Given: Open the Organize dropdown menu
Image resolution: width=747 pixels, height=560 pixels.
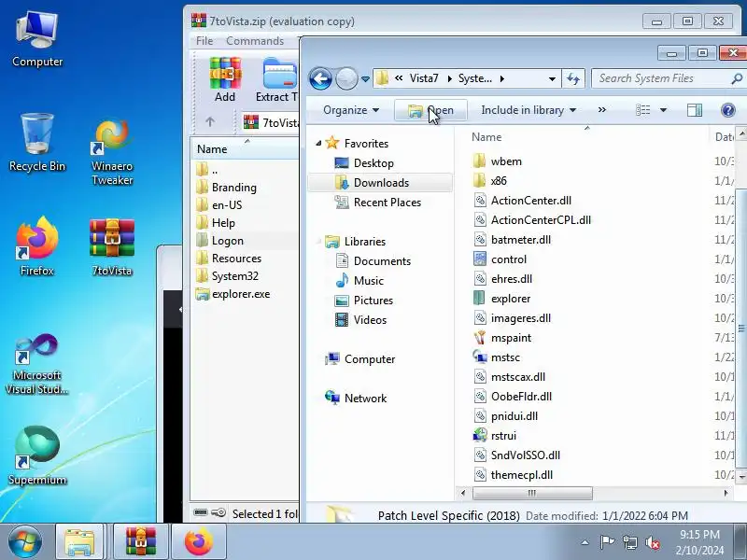Looking at the screenshot, I should coord(351,110).
